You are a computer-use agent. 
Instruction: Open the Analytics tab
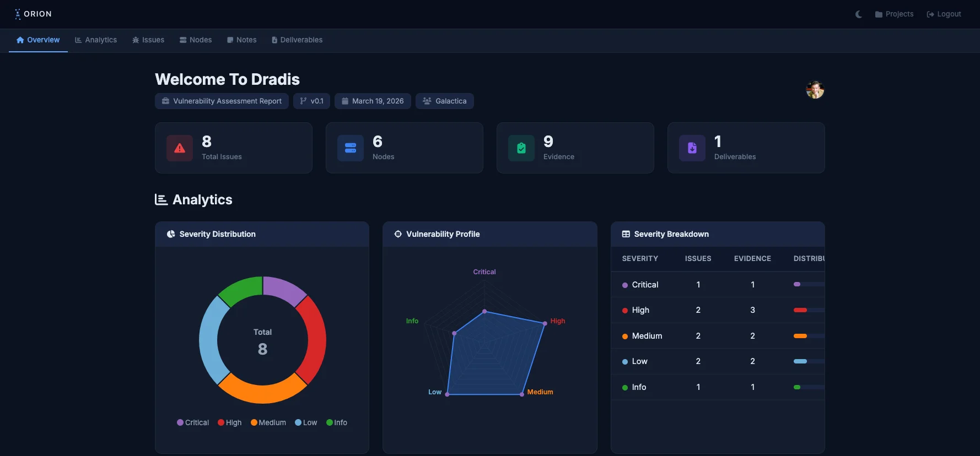tap(96, 40)
